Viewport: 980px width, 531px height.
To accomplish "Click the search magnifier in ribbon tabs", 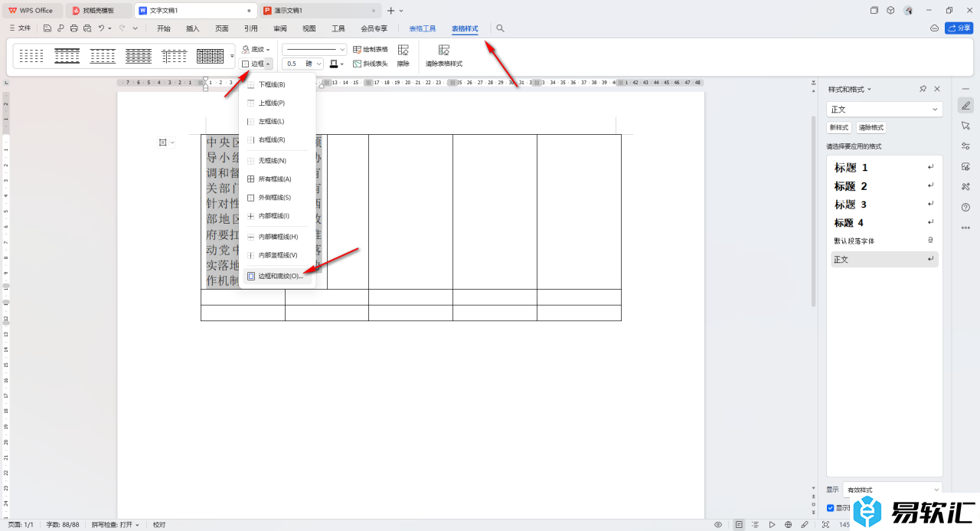I will (x=501, y=28).
